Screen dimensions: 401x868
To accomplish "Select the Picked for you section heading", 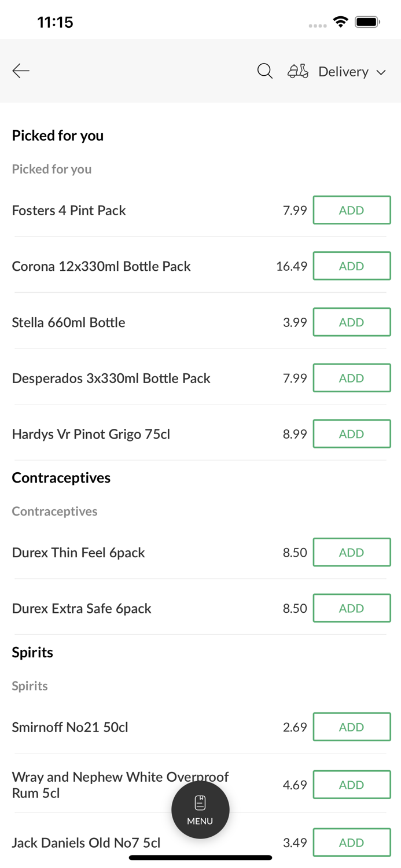I will tap(57, 135).
